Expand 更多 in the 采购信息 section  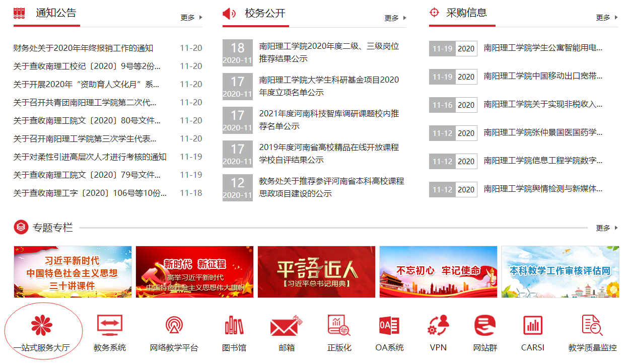(606, 18)
